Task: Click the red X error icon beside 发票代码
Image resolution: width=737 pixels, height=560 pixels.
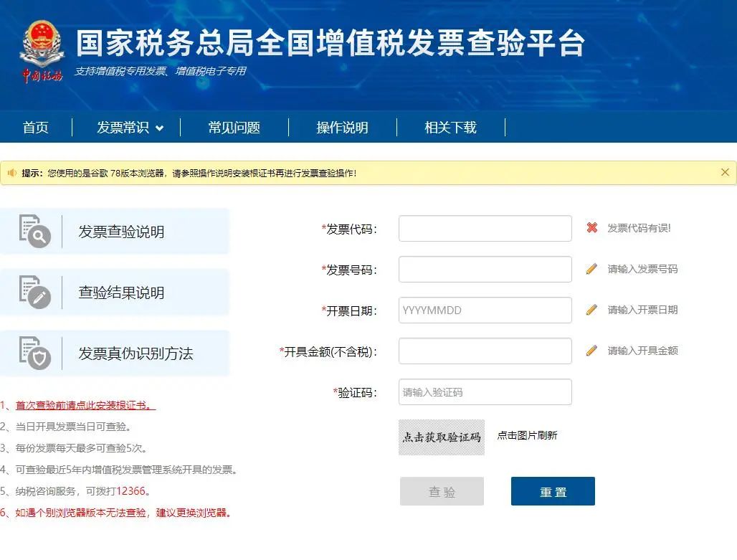Action: [592, 227]
